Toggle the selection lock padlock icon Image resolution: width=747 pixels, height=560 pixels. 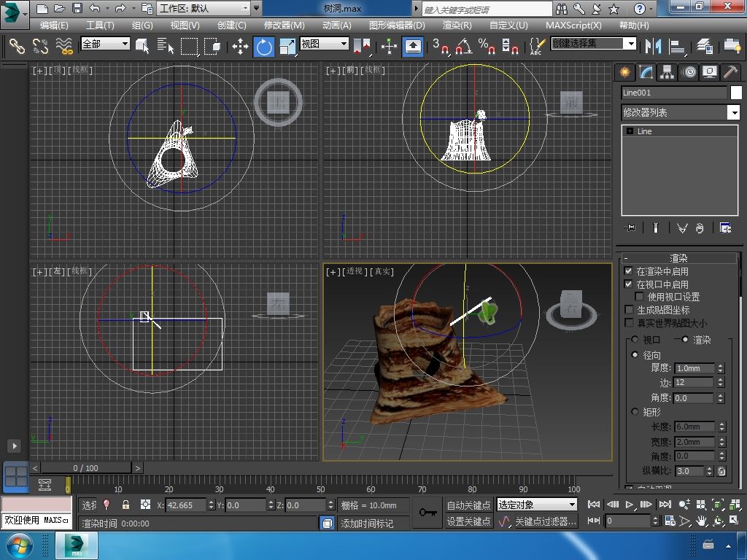tap(125, 505)
